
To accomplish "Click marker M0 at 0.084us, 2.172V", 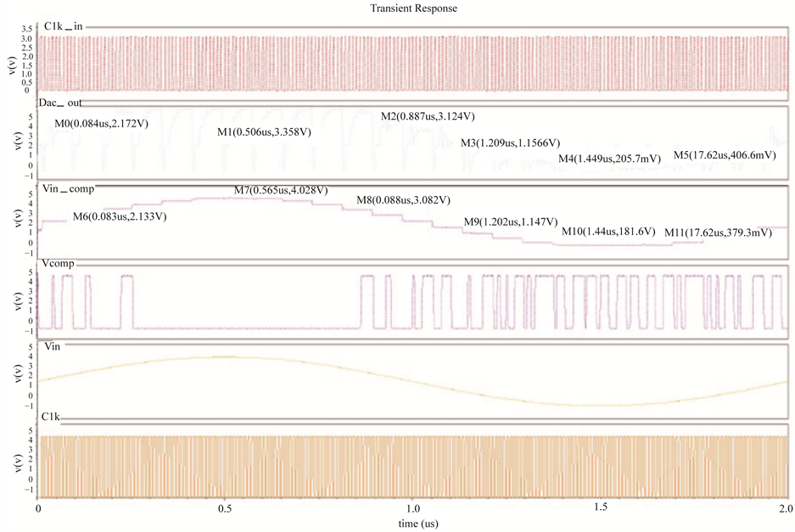I will 102,124.
